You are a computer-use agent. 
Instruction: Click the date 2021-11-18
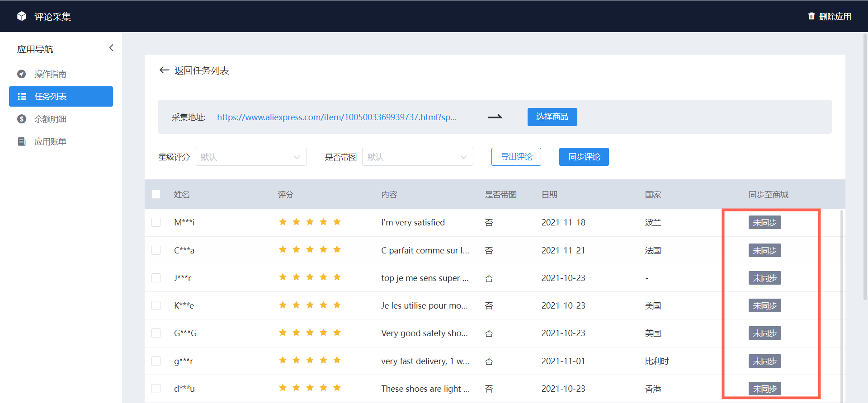563,222
